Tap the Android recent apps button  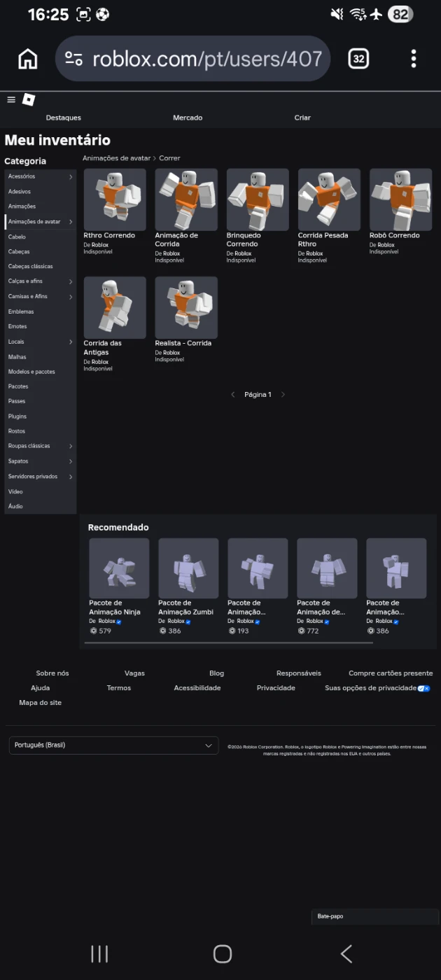point(99,953)
